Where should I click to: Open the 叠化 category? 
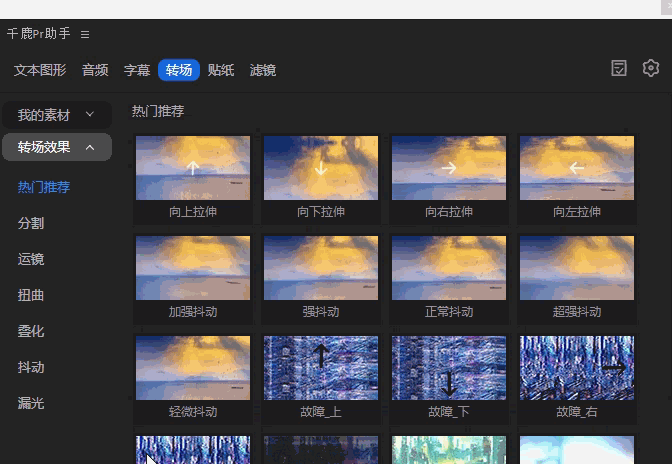(30, 331)
